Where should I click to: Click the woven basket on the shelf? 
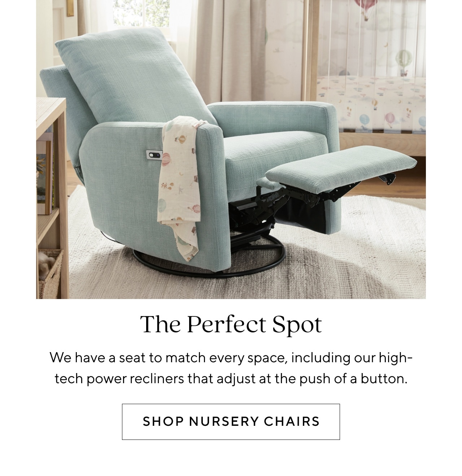(50, 273)
